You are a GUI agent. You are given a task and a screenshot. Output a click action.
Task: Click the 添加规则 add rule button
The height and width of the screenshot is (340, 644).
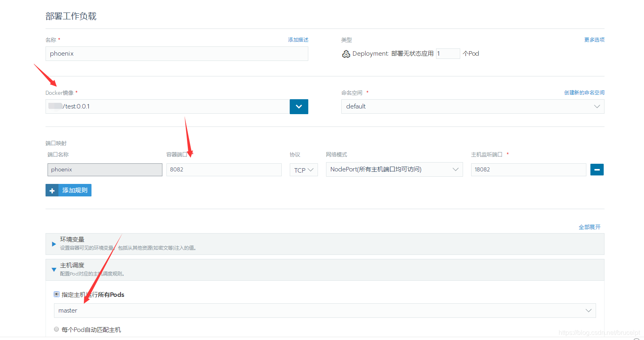(x=69, y=190)
